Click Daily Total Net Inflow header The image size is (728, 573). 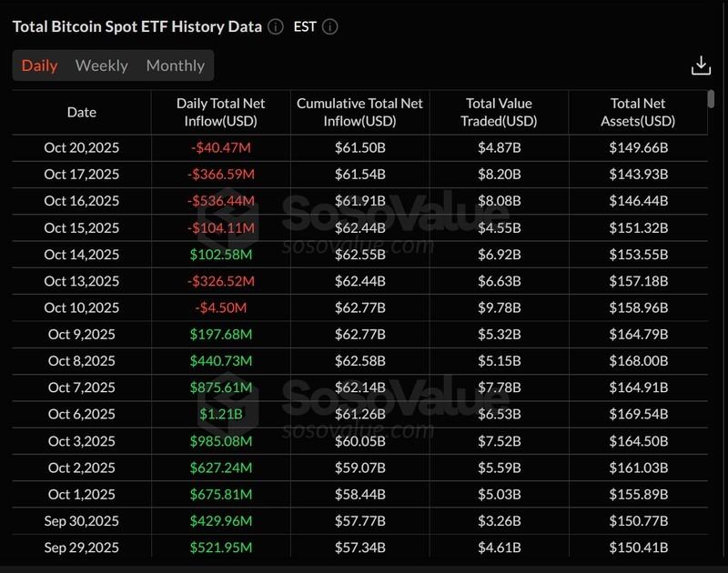point(221,113)
